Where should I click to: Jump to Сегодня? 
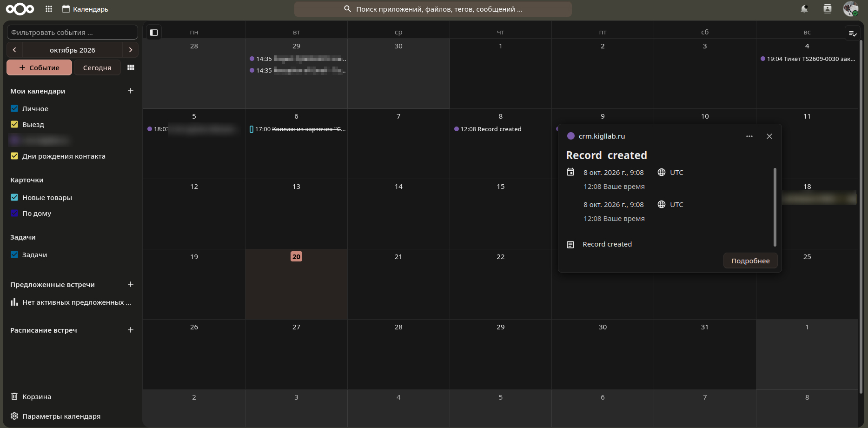coord(97,67)
